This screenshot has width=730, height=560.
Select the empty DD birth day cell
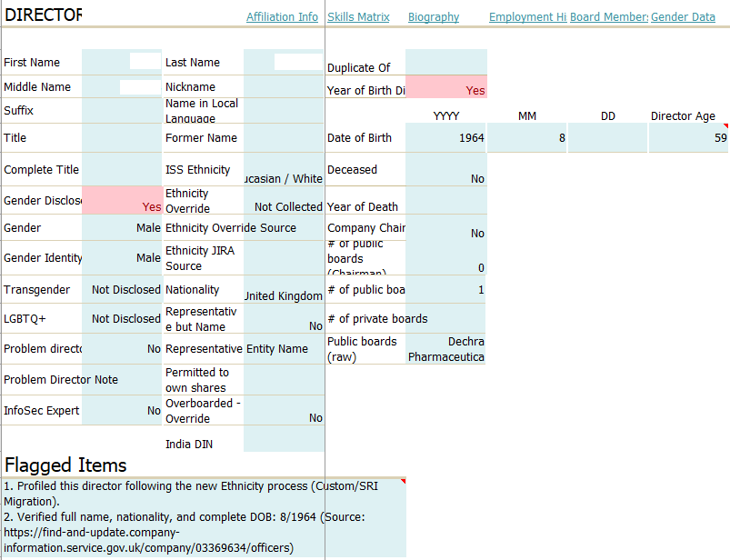click(607, 138)
